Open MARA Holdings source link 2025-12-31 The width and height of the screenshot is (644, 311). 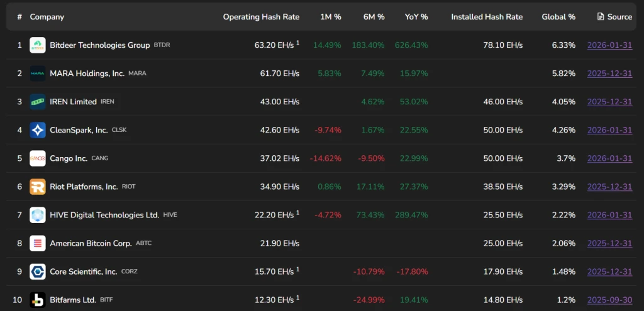609,74
